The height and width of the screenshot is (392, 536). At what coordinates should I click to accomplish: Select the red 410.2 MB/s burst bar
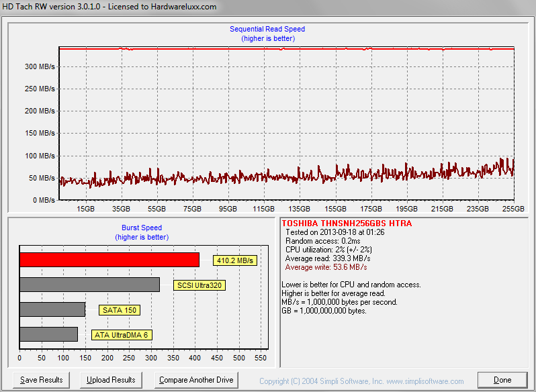pos(109,260)
